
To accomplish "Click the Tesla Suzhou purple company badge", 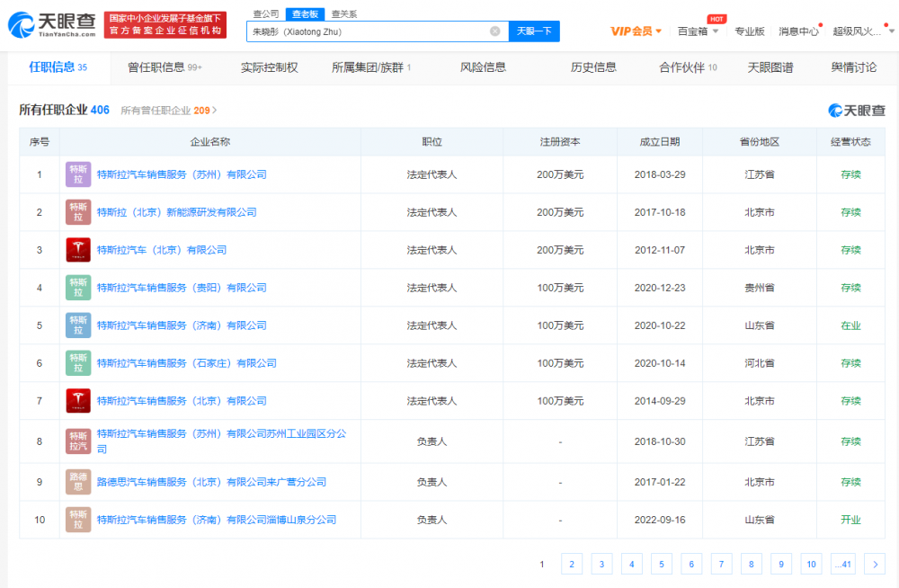I will tap(78, 174).
